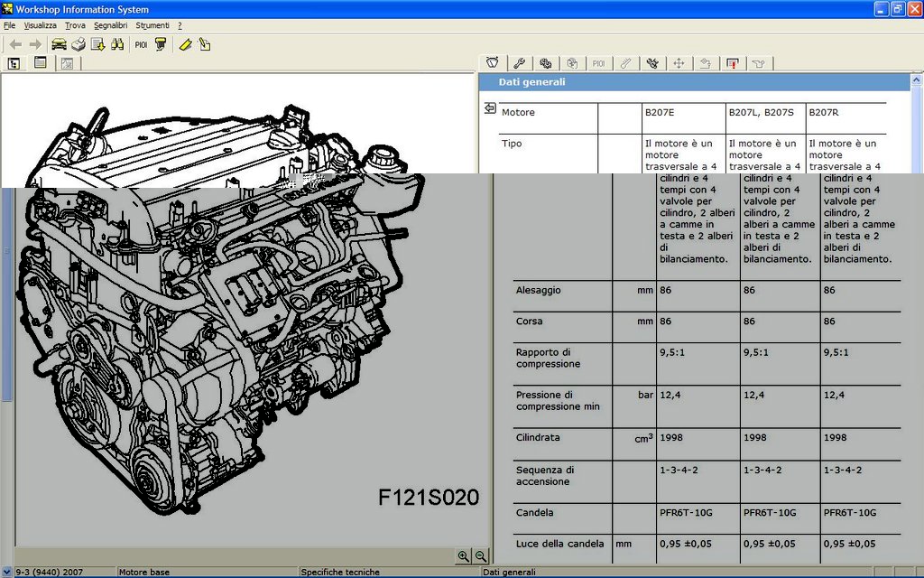Click 'Specifiche tecniche' in status bar

pyautogui.click(x=340, y=572)
